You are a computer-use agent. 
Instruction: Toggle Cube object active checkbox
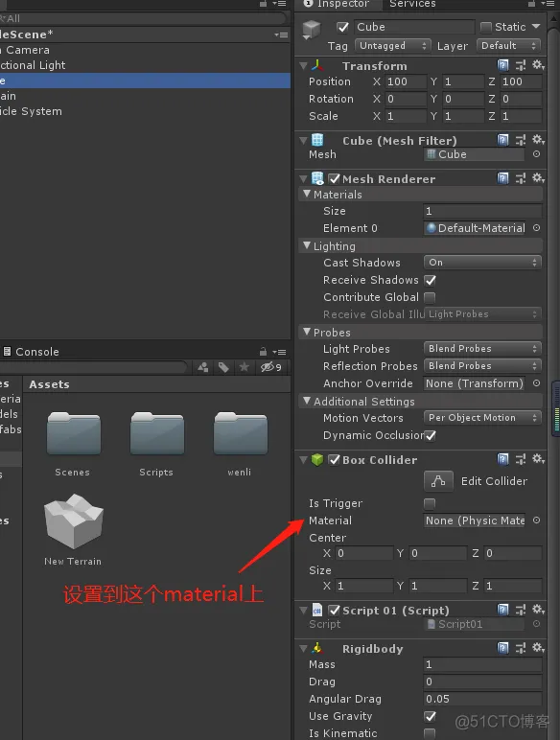point(342,27)
